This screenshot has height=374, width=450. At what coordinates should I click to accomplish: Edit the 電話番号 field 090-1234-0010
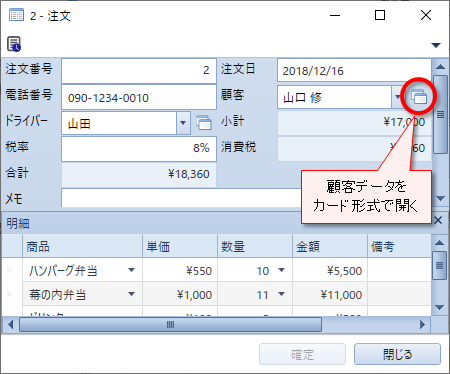(139, 97)
